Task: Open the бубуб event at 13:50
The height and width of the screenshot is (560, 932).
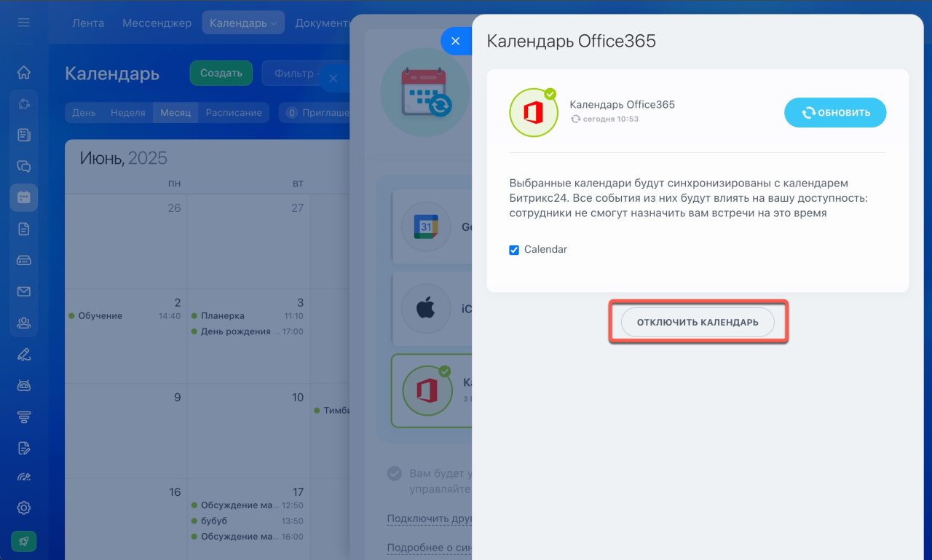Action: [x=247, y=521]
